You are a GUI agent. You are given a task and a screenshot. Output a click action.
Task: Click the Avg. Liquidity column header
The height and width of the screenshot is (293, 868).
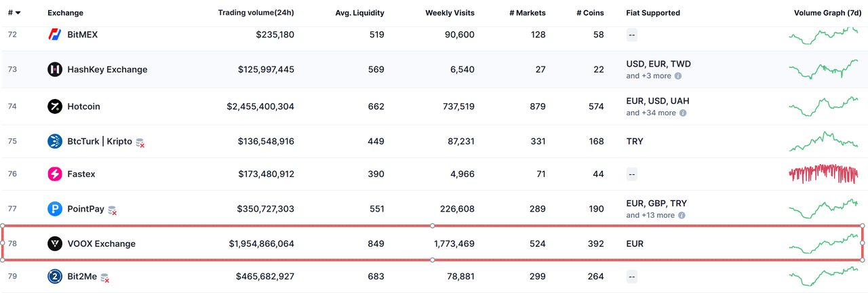coord(359,13)
